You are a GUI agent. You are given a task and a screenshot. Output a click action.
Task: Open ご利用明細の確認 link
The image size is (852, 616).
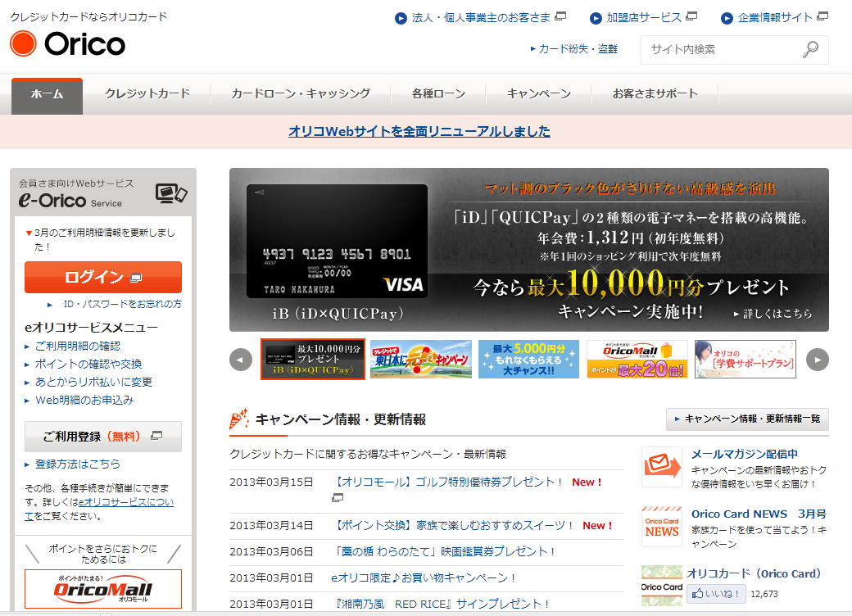(78, 346)
